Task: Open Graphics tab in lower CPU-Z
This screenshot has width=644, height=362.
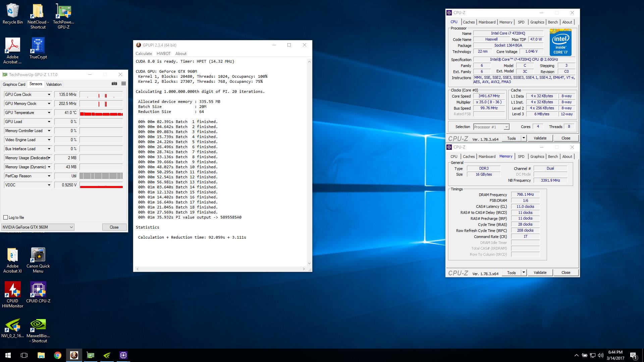Action: tap(537, 157)
